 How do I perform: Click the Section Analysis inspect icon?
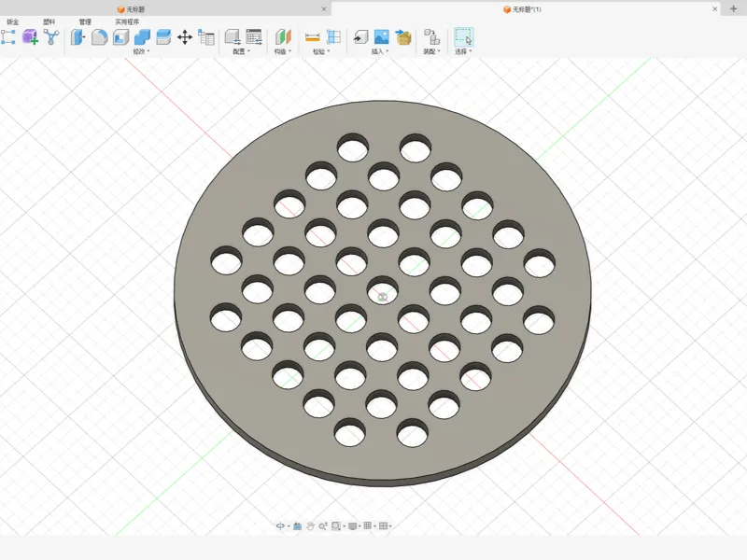click(x=334, y=37)
